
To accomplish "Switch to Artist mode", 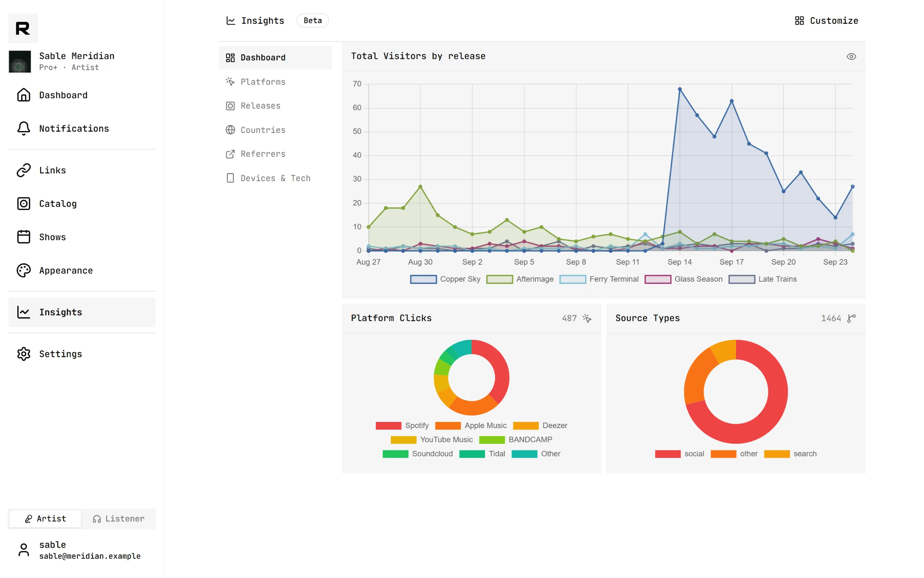I will click(45, 519).
